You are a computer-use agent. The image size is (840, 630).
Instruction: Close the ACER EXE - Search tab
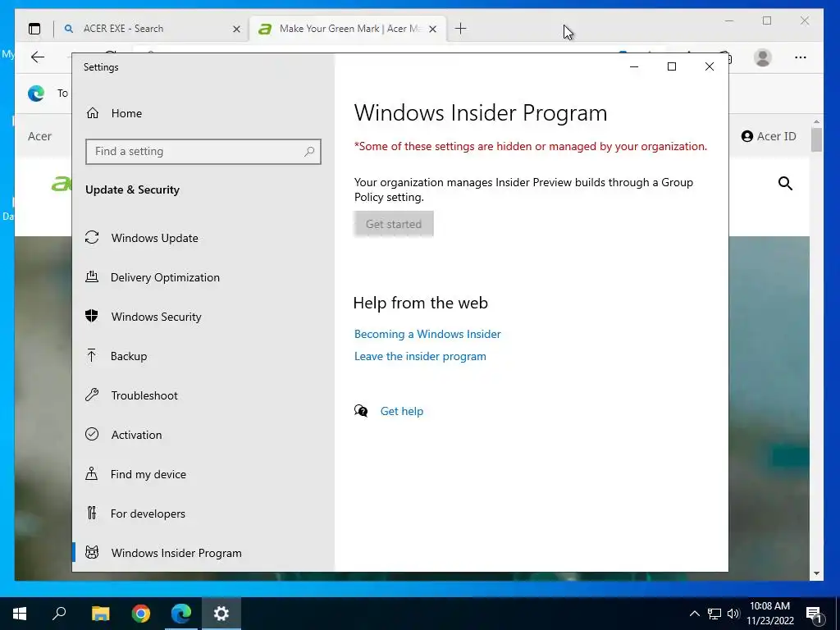coord(236,29)
